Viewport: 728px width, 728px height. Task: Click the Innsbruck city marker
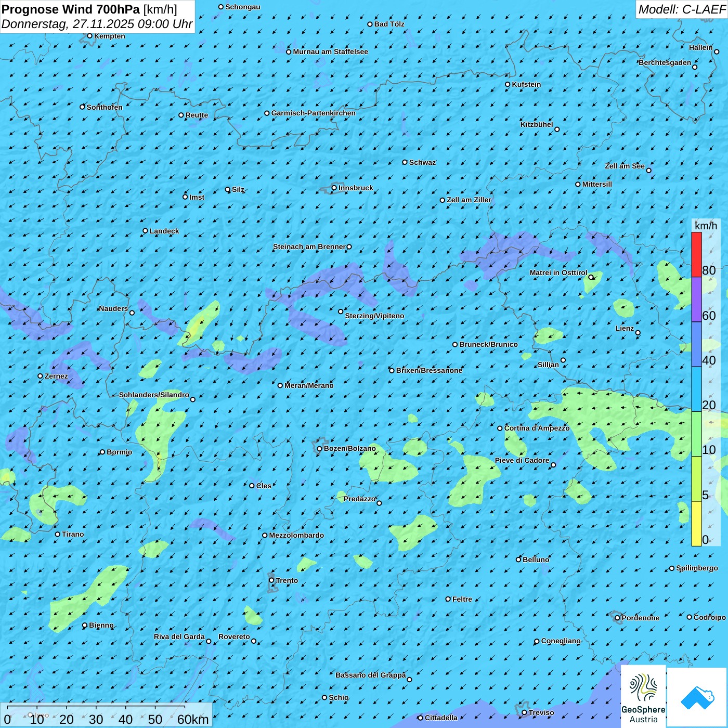[x=334, y=188]
